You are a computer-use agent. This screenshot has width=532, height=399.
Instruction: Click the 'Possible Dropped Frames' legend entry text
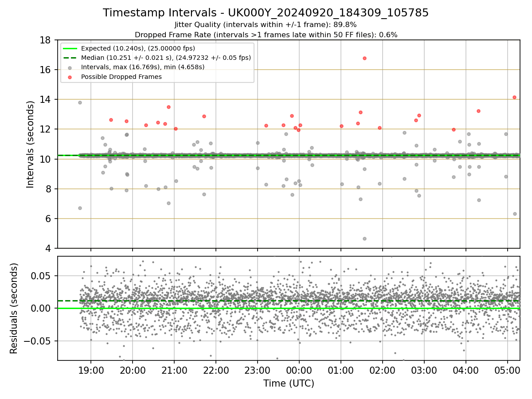pos(121,77)
